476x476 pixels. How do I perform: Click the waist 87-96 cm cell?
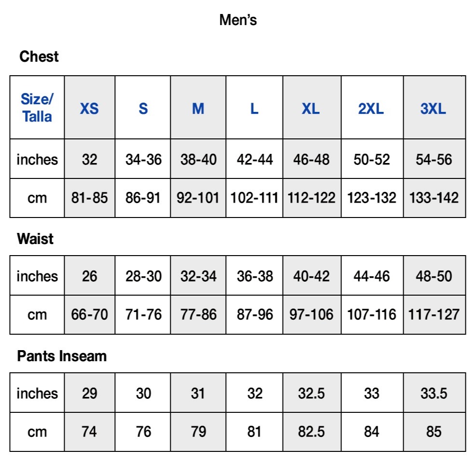tap(255, 314)
